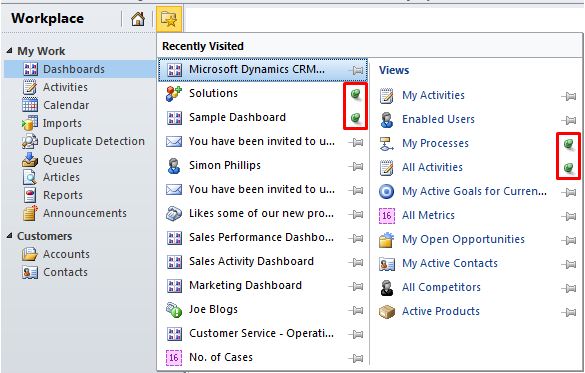Open Marketing Dashboard entry

pyautogui.click(x=245, y=285)
